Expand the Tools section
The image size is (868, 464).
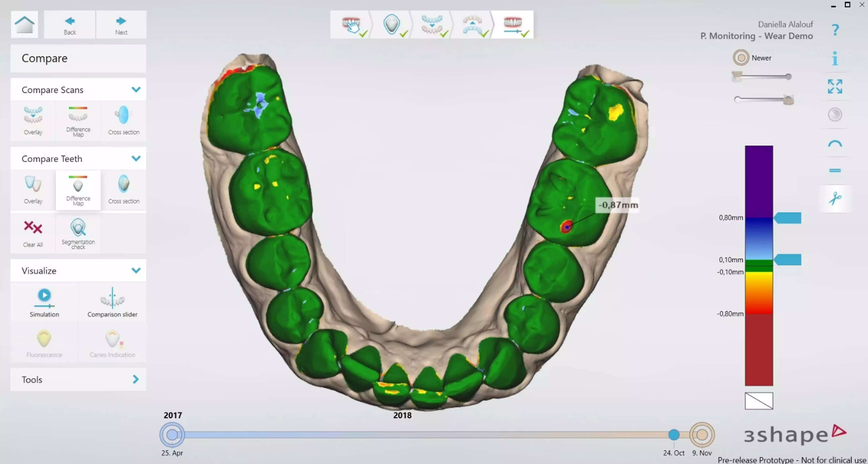pyautogui.click(x=135, y=379)
